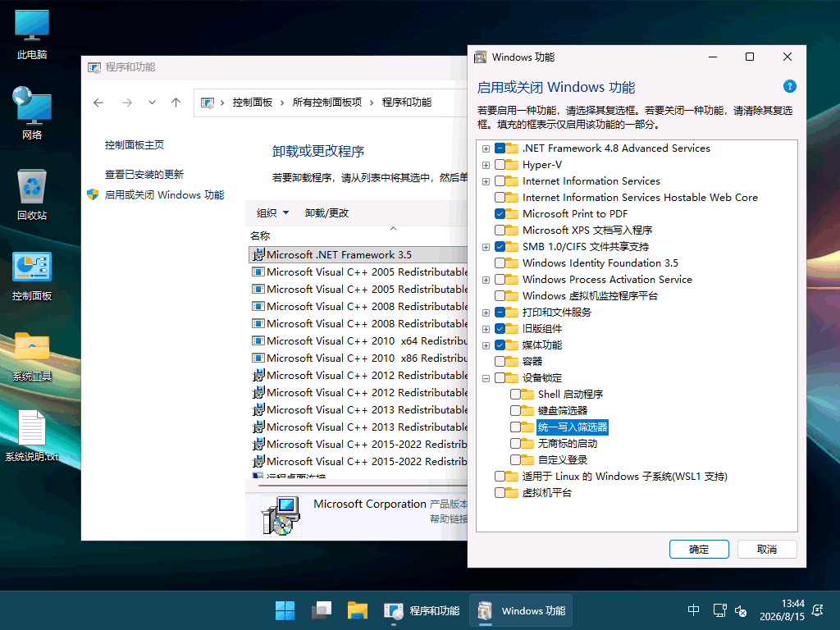Image resolution: width=840 pixels, height=630 pixels.
Task: Select Microsoft .NET Framework 3.5 program entry
Action: point(358,254)
